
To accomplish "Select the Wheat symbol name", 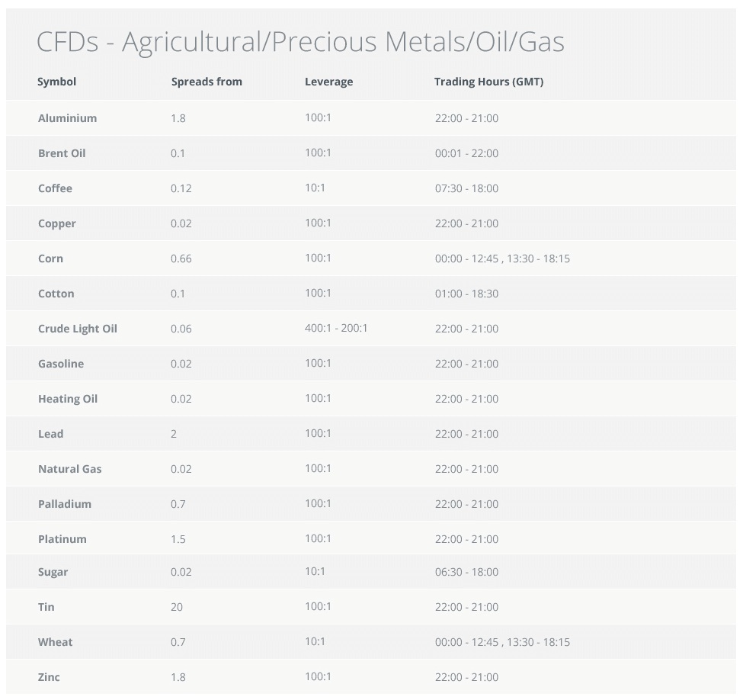I will [56, 642].
